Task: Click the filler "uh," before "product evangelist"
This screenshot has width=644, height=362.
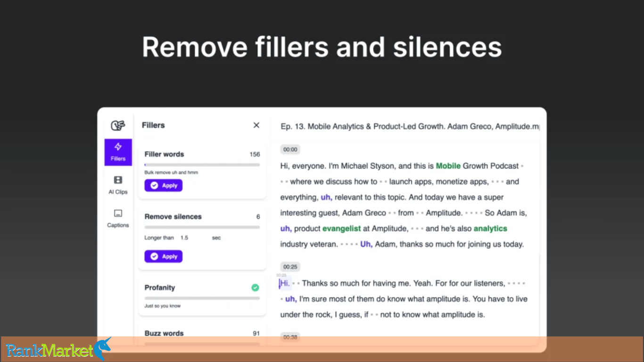Action: click(x=286, y=229)
